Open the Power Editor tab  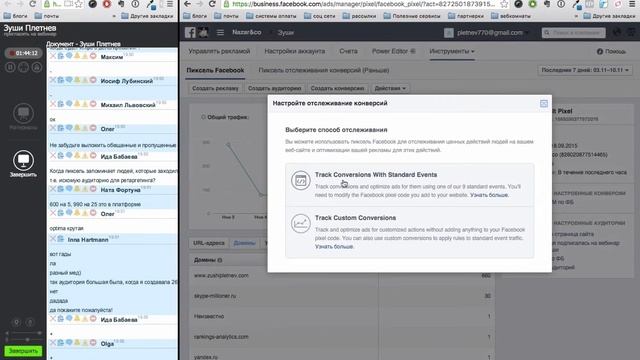click(x=393, y=51)
